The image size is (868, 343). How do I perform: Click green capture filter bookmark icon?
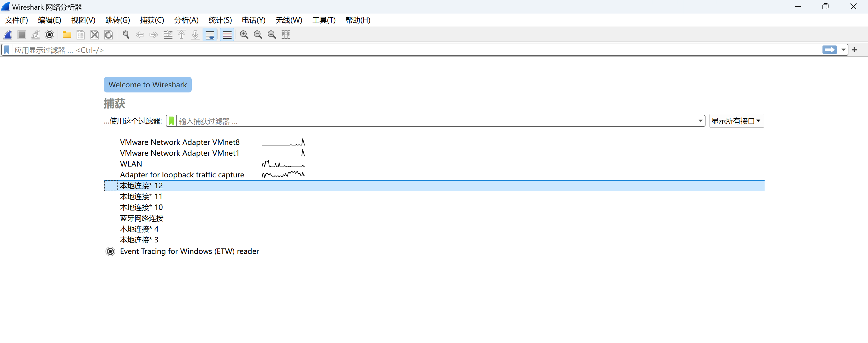coord(171,121)
